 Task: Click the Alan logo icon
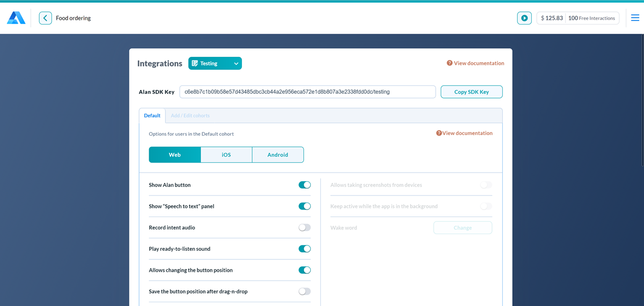tap(16, 18)
